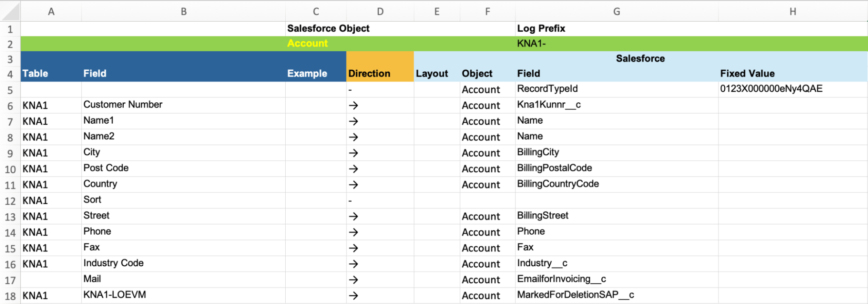The height and width of the screenshot is (304, 868).
Task: Click the 'KNA1-' log prefix cell
Action: tap(617, 43)
